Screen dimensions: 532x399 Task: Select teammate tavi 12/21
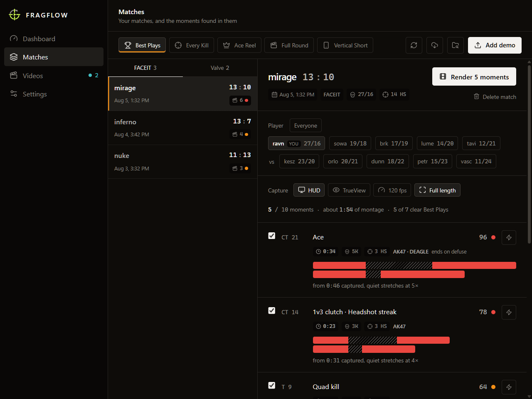481,143
